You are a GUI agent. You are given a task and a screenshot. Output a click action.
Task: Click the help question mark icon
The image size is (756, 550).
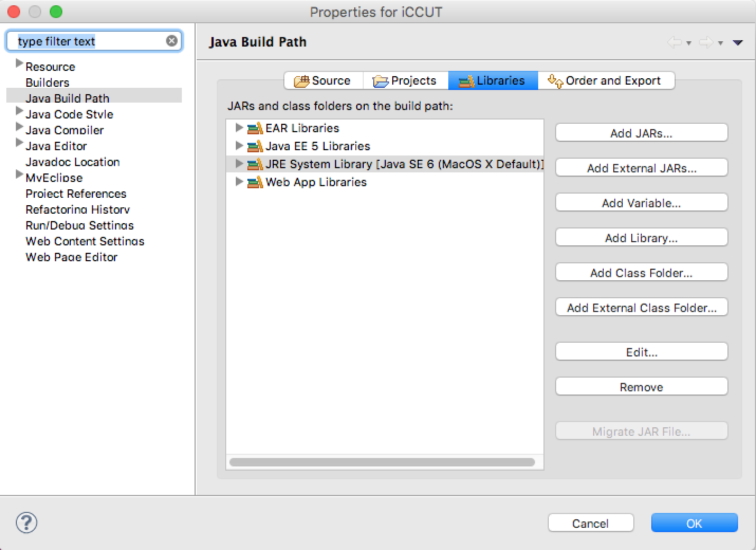[26, 522]
